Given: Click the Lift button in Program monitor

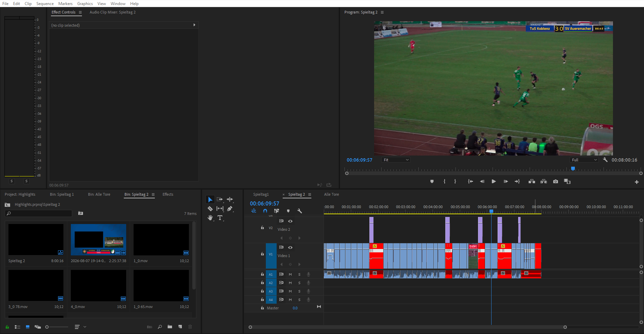Looking at the screenshot, I should pos(532,182).
